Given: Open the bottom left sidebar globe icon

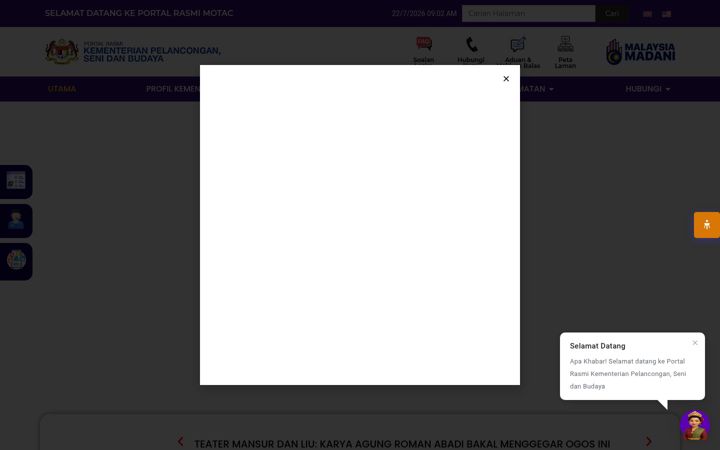Looking at the screenshot, I should [16, 261].
